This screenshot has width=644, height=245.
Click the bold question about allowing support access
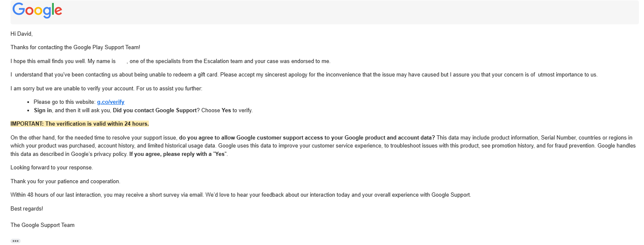click(307, 137)
